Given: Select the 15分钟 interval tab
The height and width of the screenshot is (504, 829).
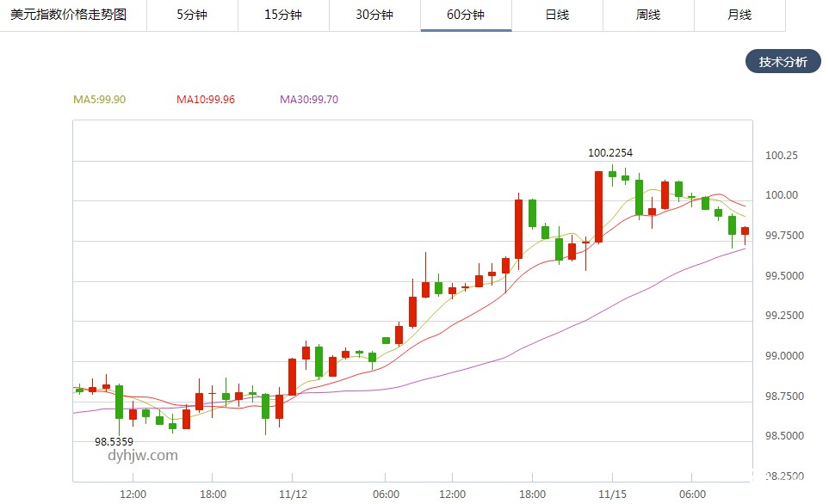Looking at the screenshot, I should click(x=283, y=15).
